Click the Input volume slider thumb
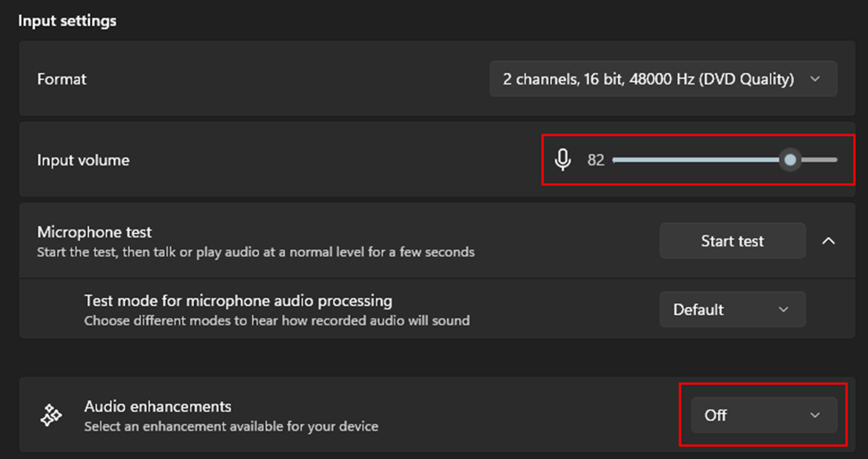Image resolution: width=868 pixels, height=459 pixels. [790, 160]
